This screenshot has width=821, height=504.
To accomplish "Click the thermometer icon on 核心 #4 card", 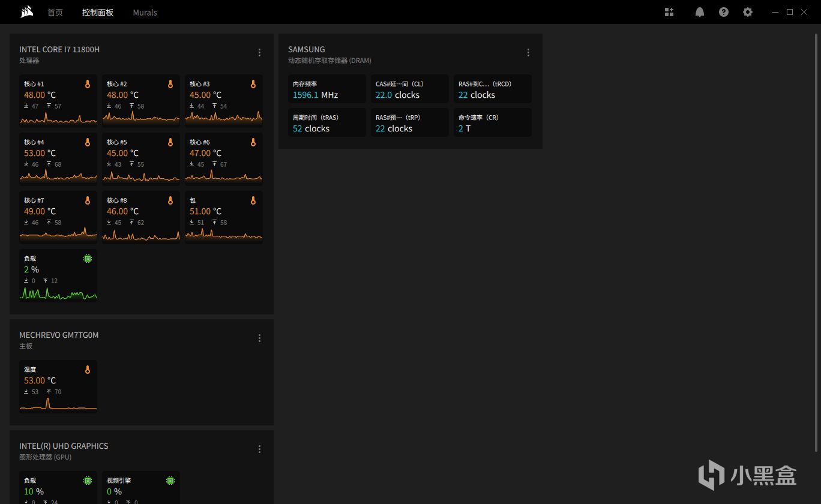I will point(88,142).
